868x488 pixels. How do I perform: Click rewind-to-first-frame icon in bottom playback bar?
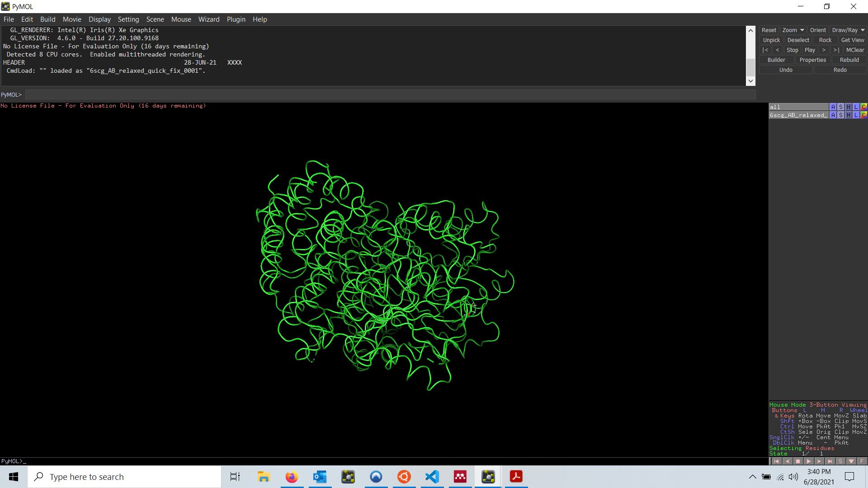pyautogui.click(x=776, y=461)
